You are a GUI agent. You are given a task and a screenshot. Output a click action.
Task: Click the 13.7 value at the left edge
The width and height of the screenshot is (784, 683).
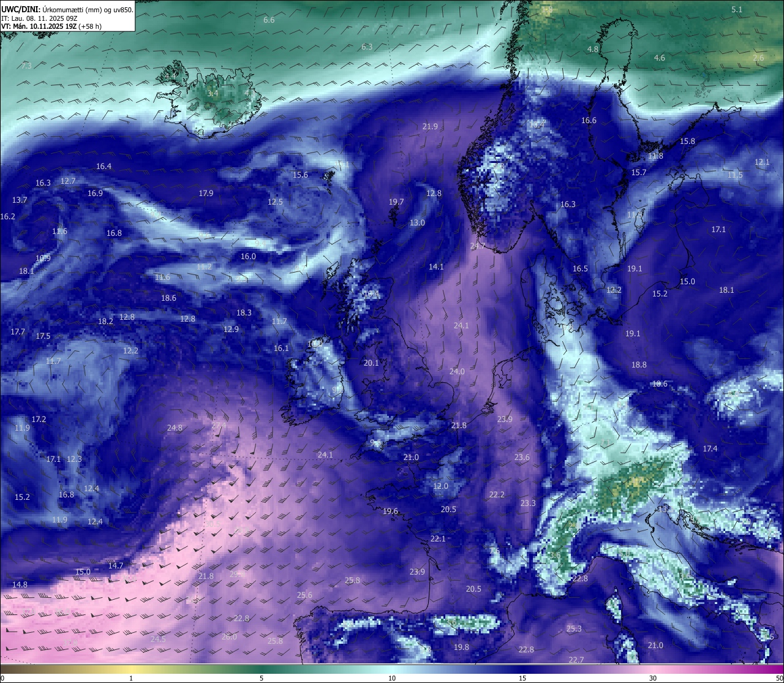tap(20, 200)
